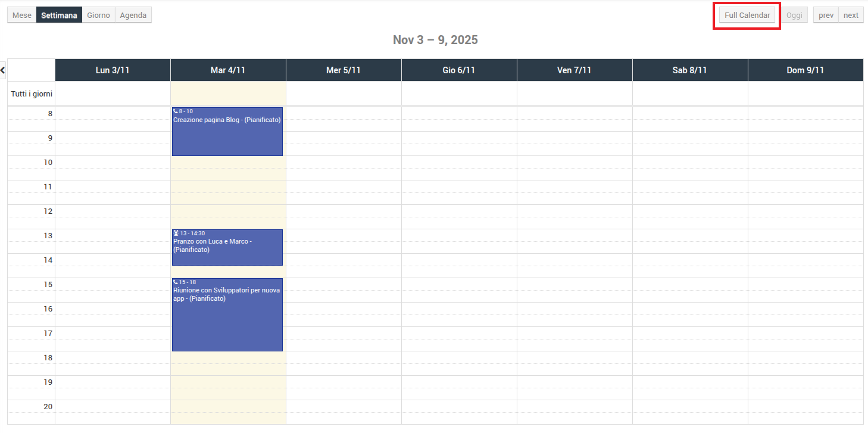This screenshot has width=868, height=433.
Task: Click the Mar 4/11 day header
Action: point(228,70)
